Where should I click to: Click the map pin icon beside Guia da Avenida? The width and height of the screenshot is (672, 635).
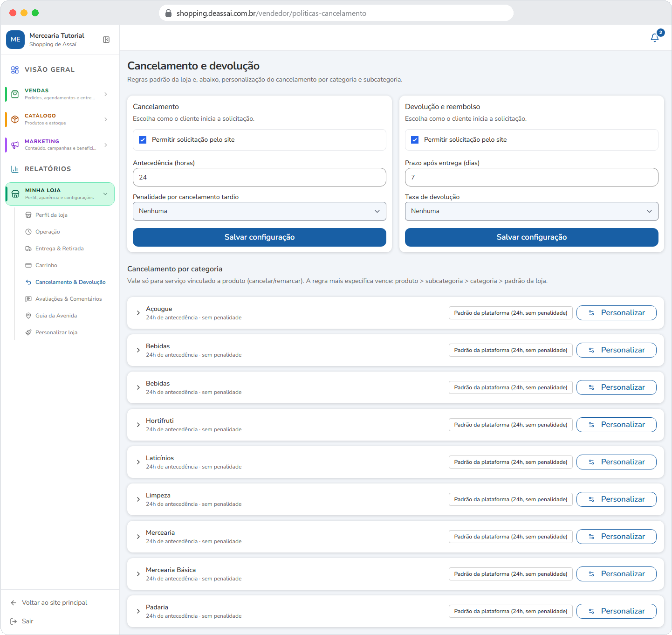[x=28, y=316]
